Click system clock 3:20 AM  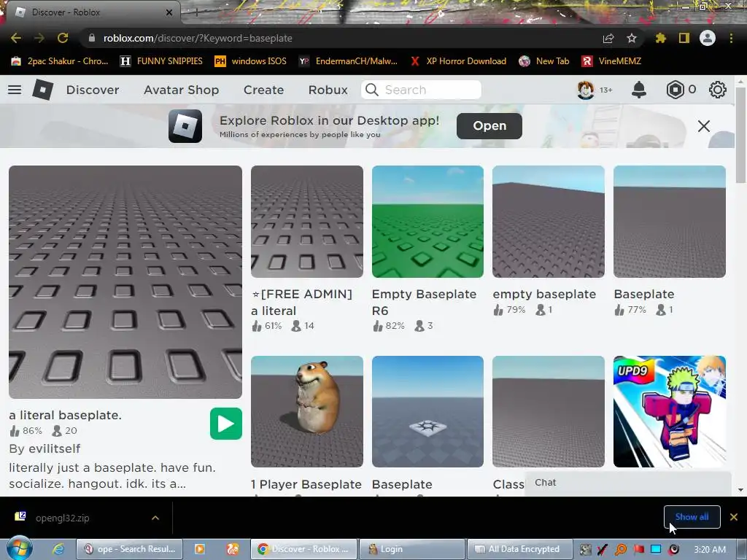[x=710, y=549]
